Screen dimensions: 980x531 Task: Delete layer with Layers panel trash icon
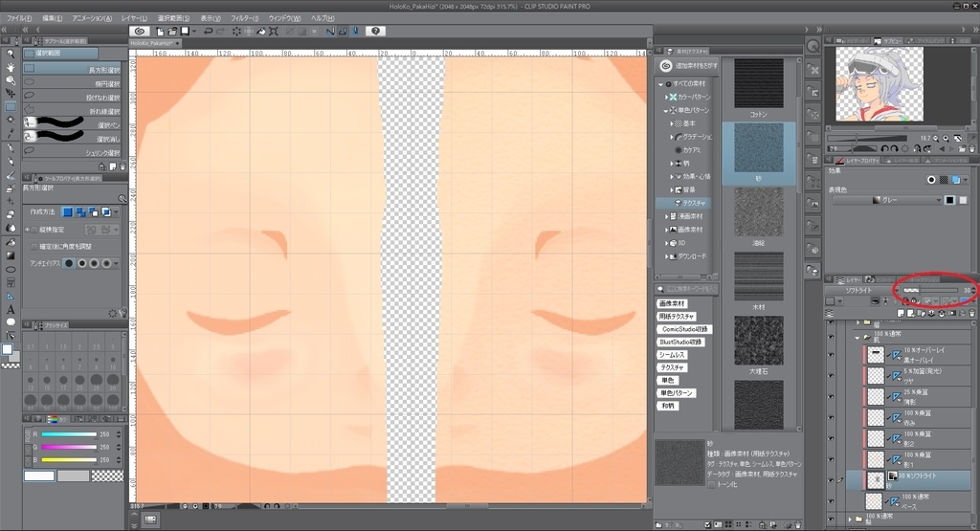pos(972,313)
